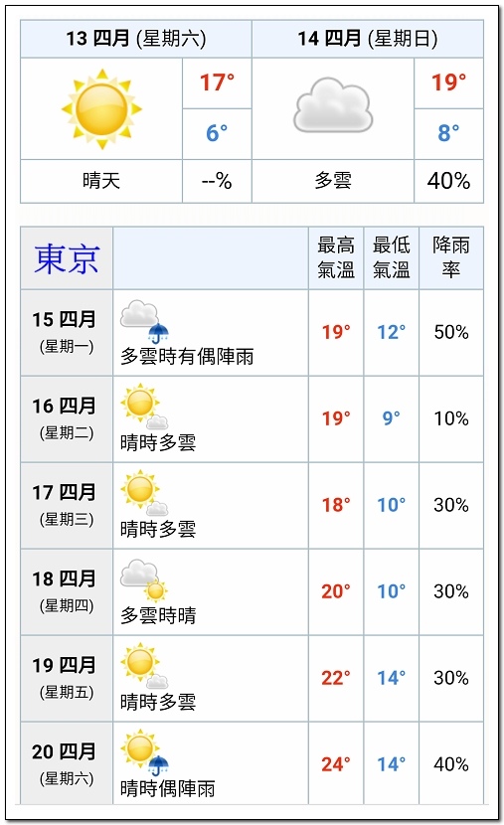504x825 pixels.
Task: Click the cloud with umbrella icon for 15 April
Action: point(145,322)
